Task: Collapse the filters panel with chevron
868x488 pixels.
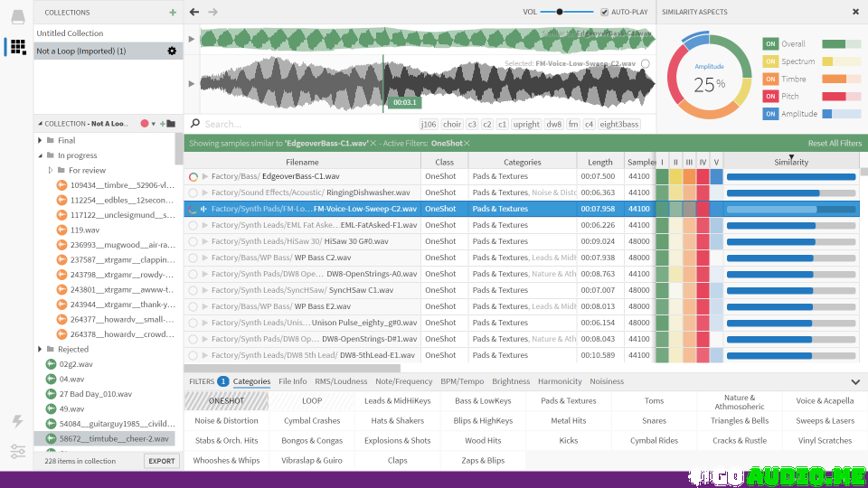Action: [x=855, y=382]
